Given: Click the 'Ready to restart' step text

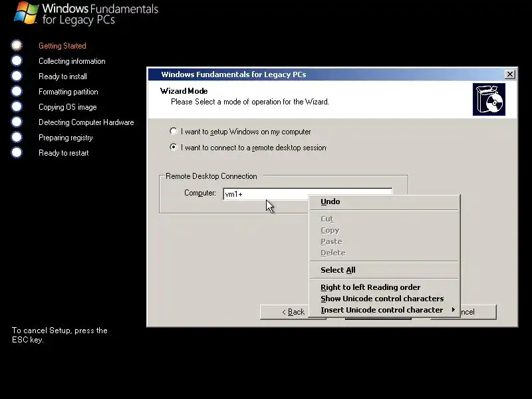Looking at the screenshot, I should pos(63,153).
